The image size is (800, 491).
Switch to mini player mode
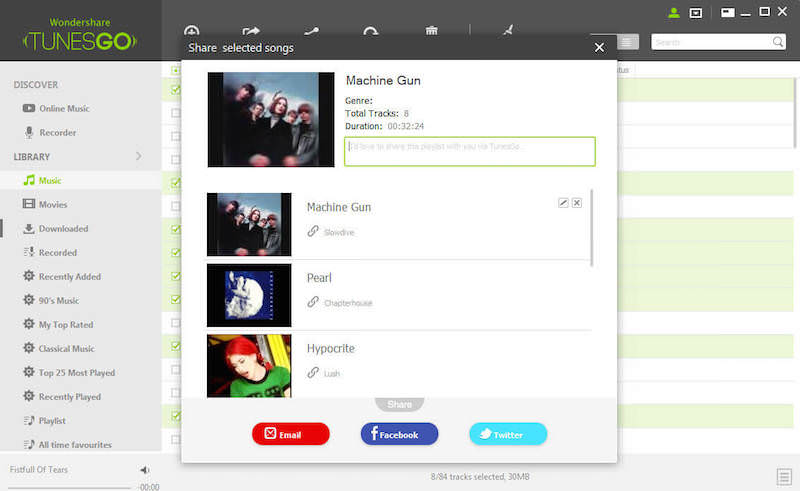[728, 13]
